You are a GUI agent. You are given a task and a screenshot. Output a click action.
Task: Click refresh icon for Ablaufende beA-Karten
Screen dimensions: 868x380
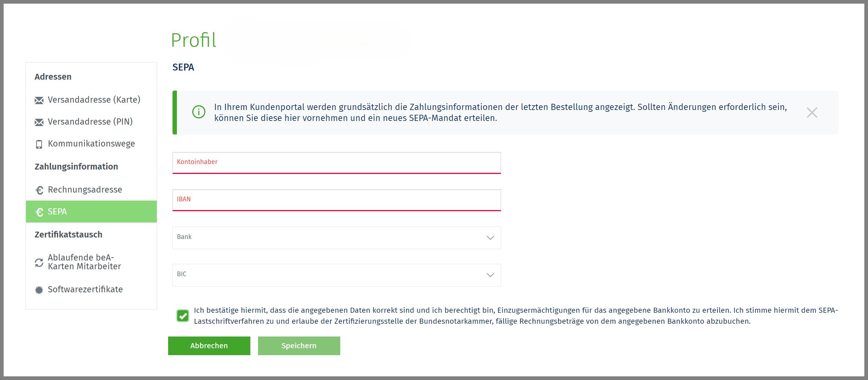[x=39, y=263]
